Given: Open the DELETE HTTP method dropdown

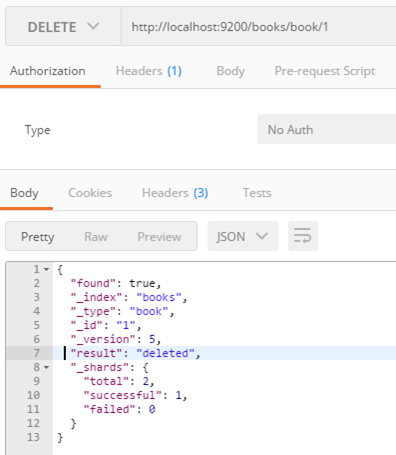Looking at the screenshot, I should pyautogui.click(x=63, y=26).
